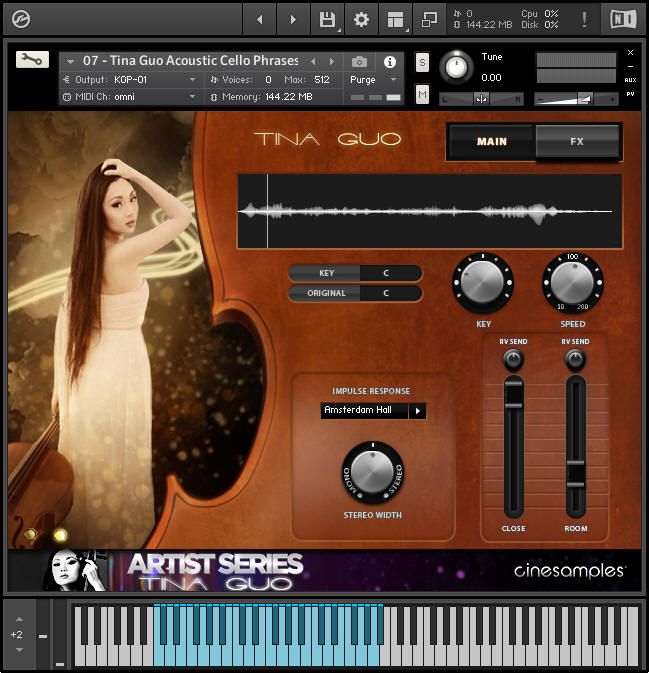Minimize instrument header with minus button
Screen dimensions: 649x673
tap(630, 67)
